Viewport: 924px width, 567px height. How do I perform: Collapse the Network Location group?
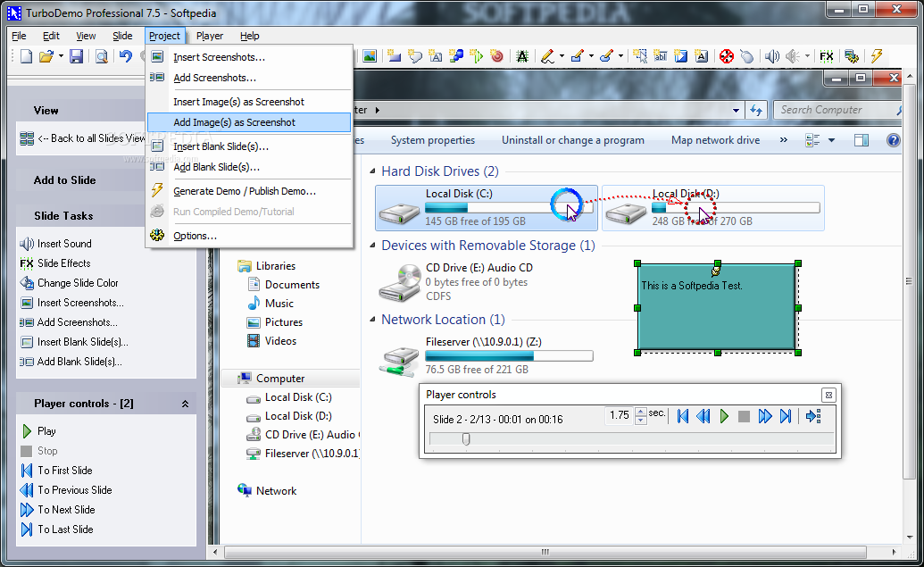click(372, 320)
